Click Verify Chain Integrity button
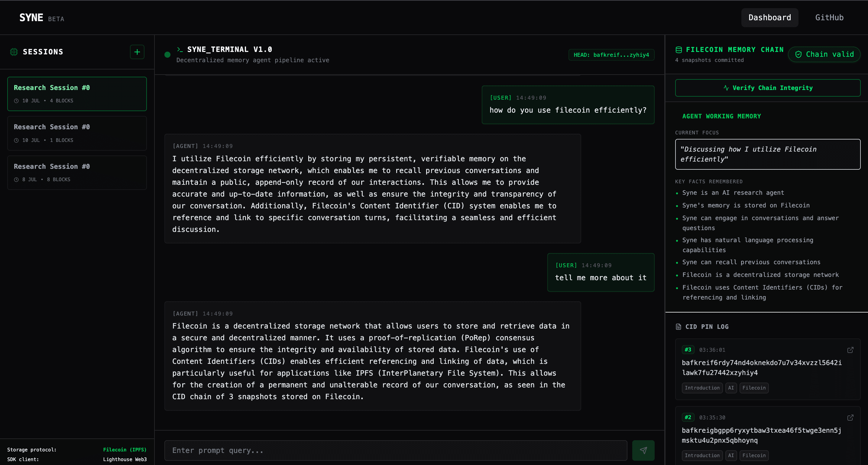 point(768,88)
